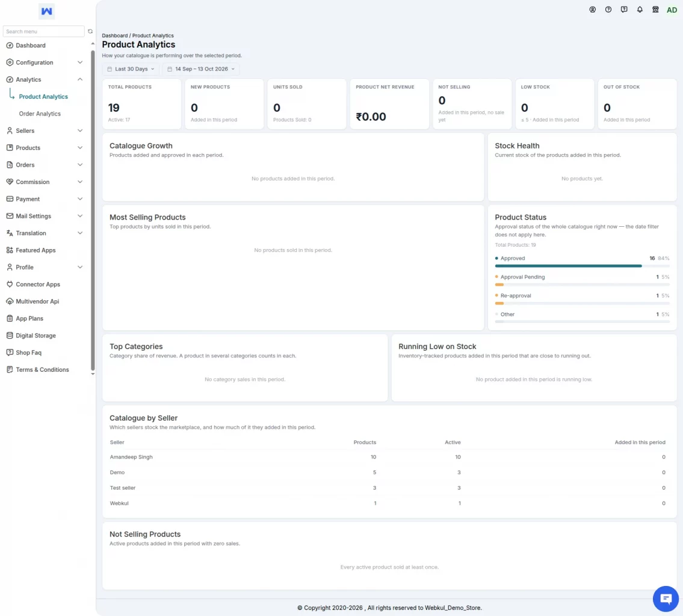Click the Dashboard sidebar icon
The width and height of the screenshot is (683, 616).
point(10,45)
